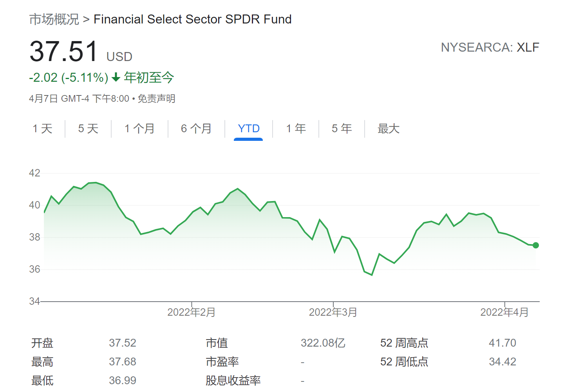Show the 最大 full history chart
Screen dimensions: 573x392
[x=388, y=129]
